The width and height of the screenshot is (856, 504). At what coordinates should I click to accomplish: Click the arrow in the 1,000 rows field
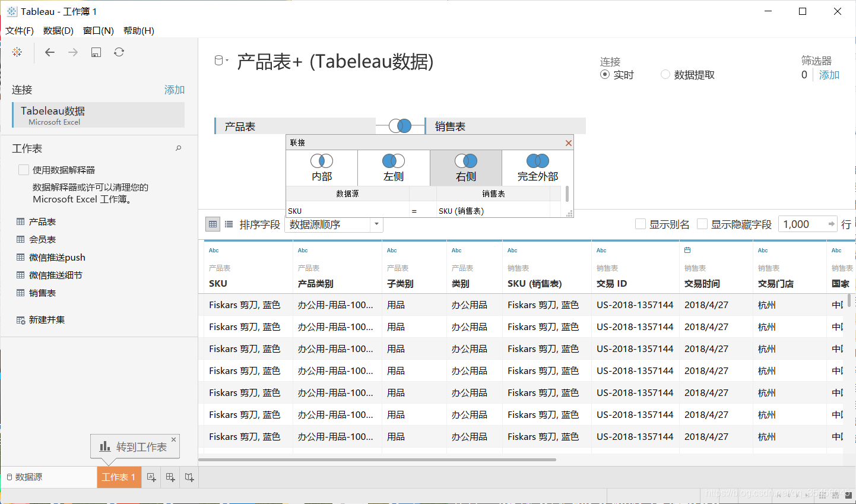(x=831, y=224)
